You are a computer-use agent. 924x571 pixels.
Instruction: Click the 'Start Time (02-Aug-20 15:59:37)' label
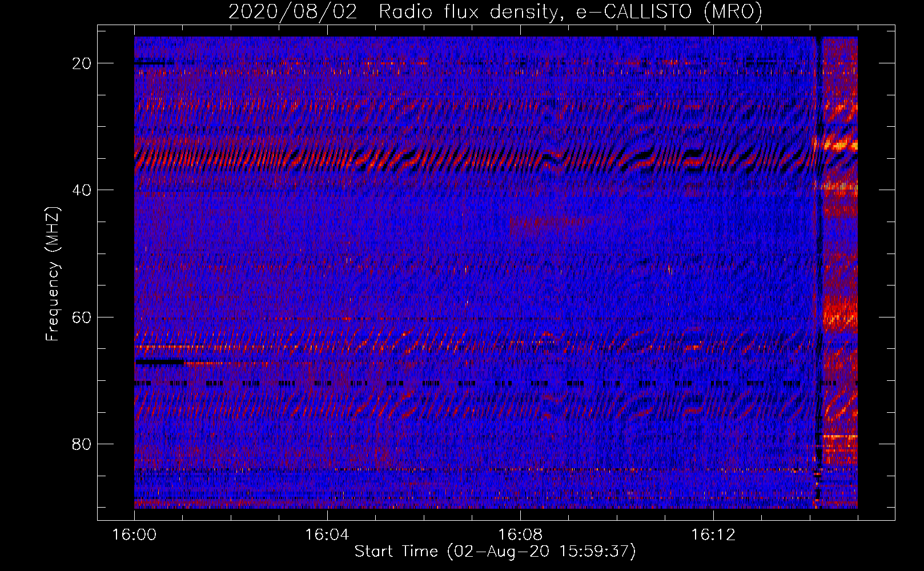coord(495,552)
